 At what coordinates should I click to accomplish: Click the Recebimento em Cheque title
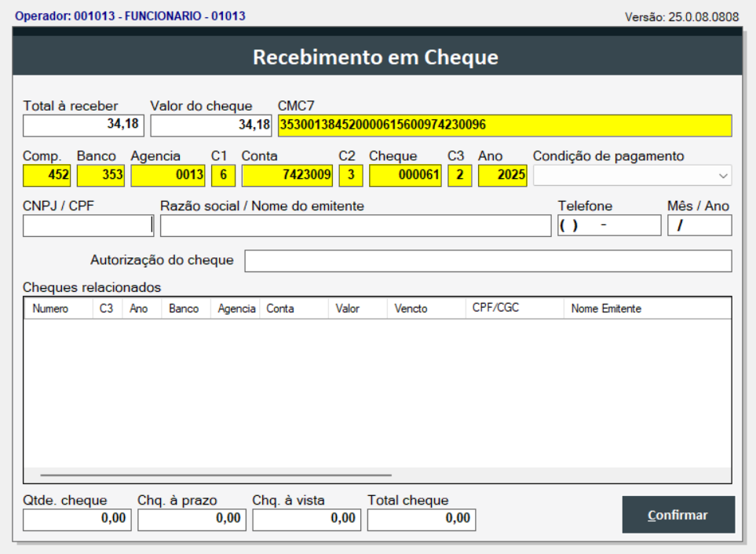pyautogui.click(x=375, y=56)
